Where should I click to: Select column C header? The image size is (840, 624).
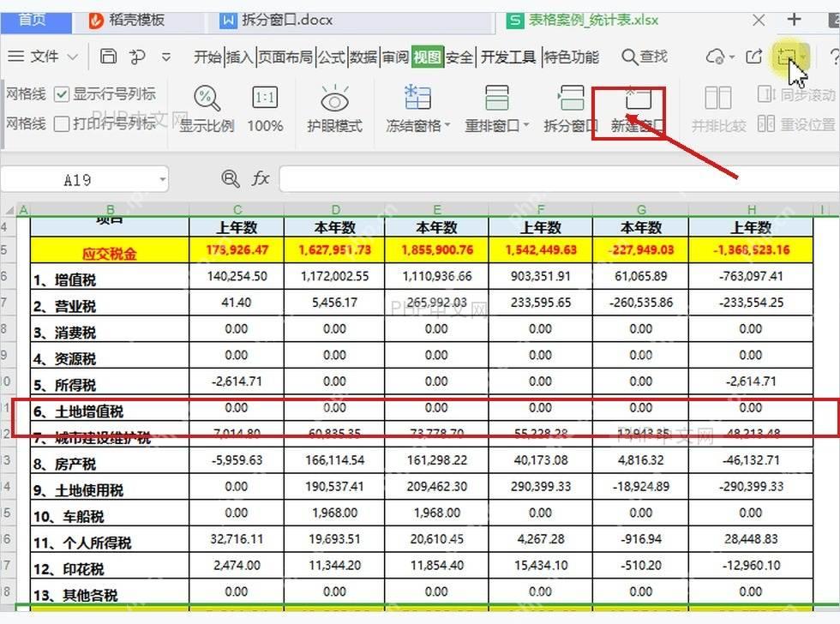point(237,209)
